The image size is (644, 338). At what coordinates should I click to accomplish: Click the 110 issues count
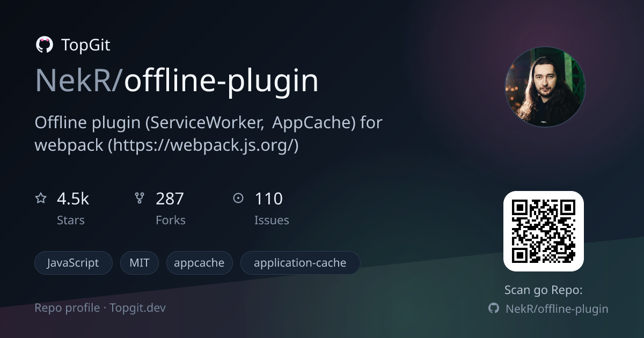268,199
